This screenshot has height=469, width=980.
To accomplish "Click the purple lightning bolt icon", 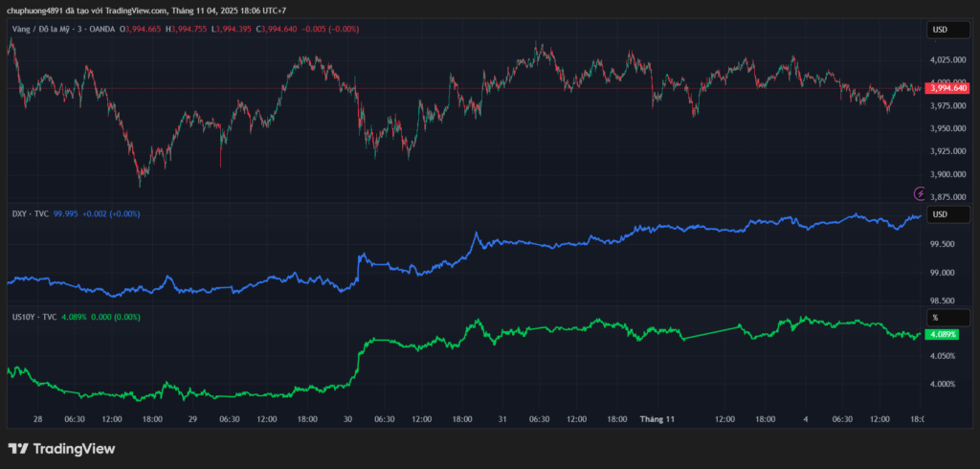I will pos(920,193).
